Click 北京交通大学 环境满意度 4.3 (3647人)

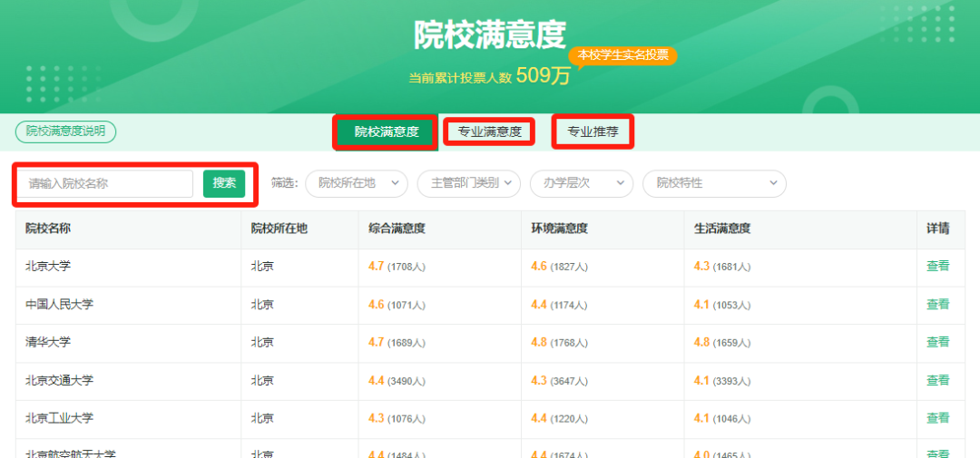point(559,381)
